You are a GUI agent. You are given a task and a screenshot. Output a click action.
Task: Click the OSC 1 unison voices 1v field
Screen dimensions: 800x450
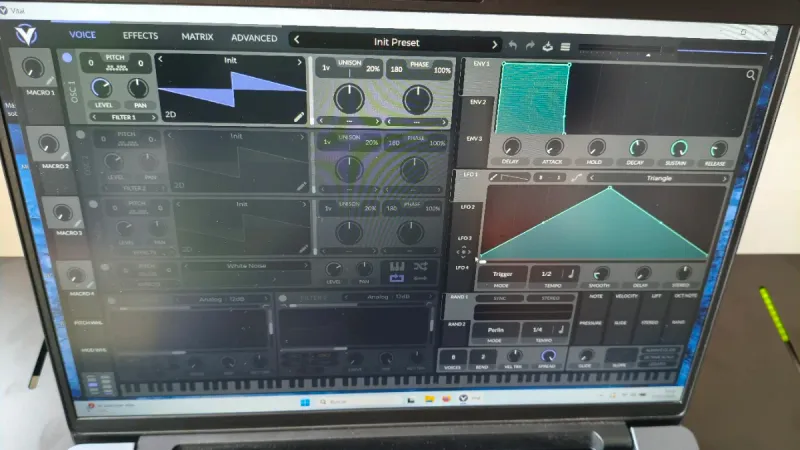326,67
